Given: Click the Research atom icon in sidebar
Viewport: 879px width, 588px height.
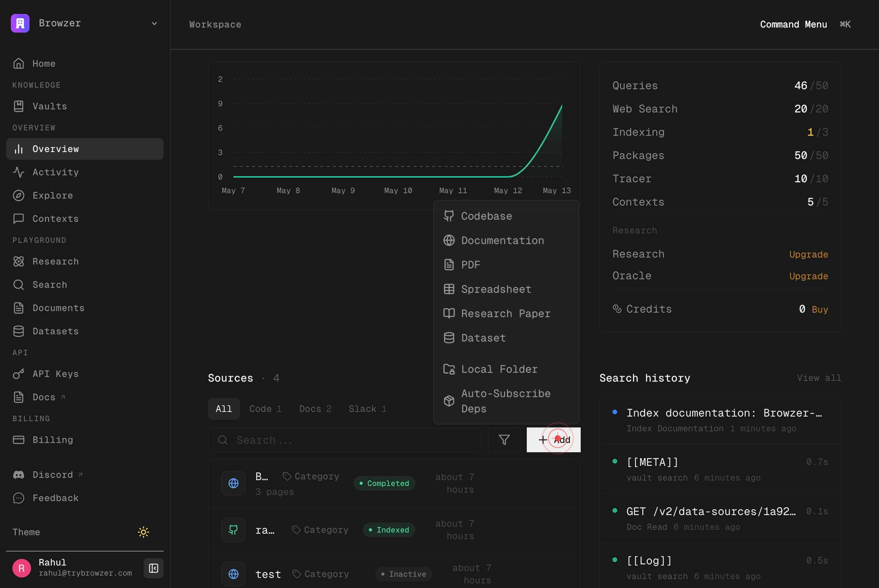Looking at the screenshot, I should click(19, 261).
